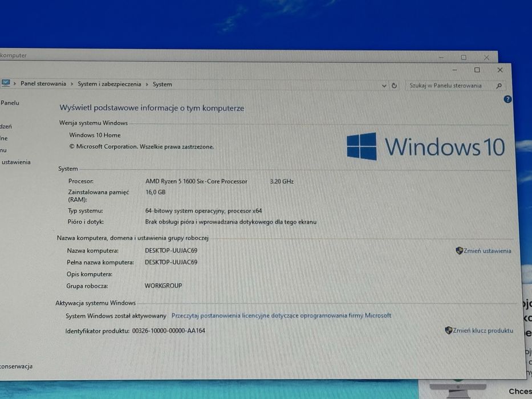Click the Brak obsługi pióra text
Viewport: 532px width, 399px height.
pyautogui.click(x=231, y=222)
